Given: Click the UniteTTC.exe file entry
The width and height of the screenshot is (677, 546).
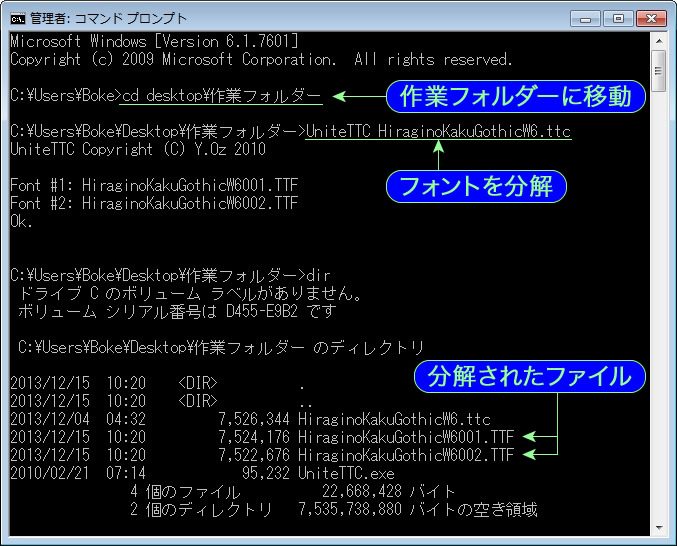Looking at the screenshot, I should (x=346, y=473).
